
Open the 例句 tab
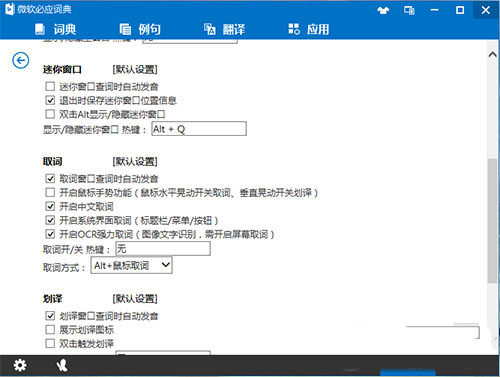coord(140,29)
